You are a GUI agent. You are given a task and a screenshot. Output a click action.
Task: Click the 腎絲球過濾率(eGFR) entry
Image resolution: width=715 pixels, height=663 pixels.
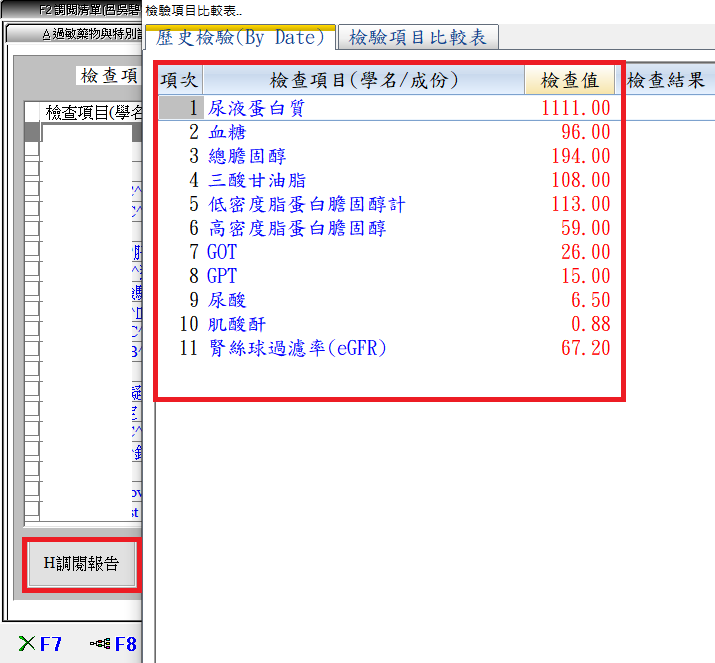point(296,348)
